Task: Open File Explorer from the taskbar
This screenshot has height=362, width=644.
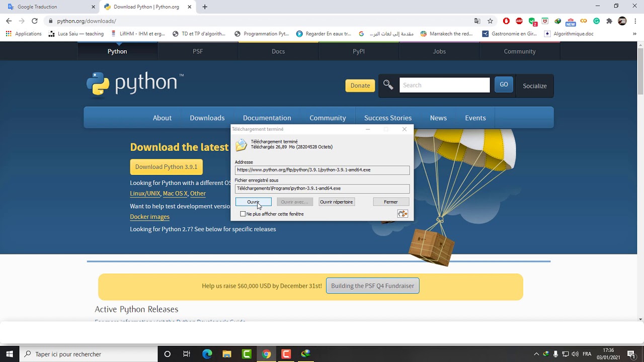Action: pos(227,354)
